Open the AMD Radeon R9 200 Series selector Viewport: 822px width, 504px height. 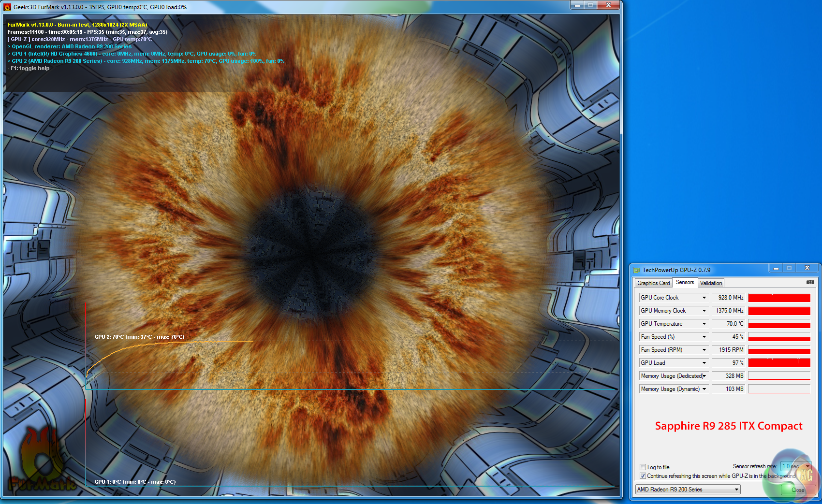point(688,490)
